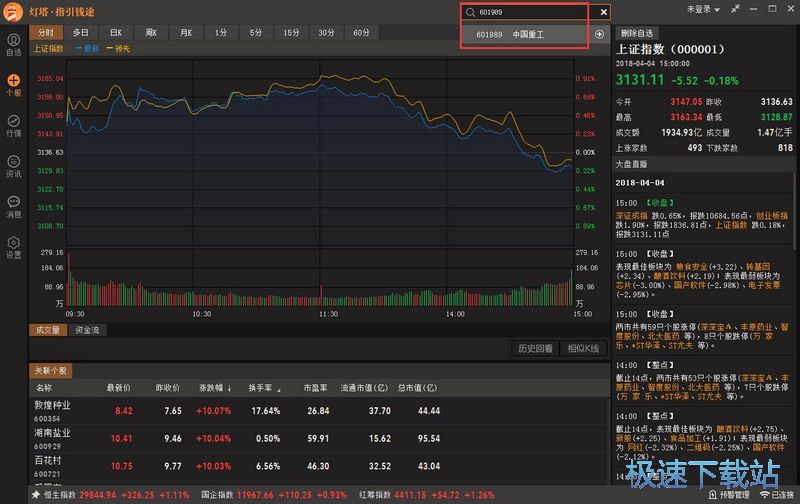Switch to the 5分 chart tab
The height and width of the screenshot is (504, 800).
[x=256, y=33]
